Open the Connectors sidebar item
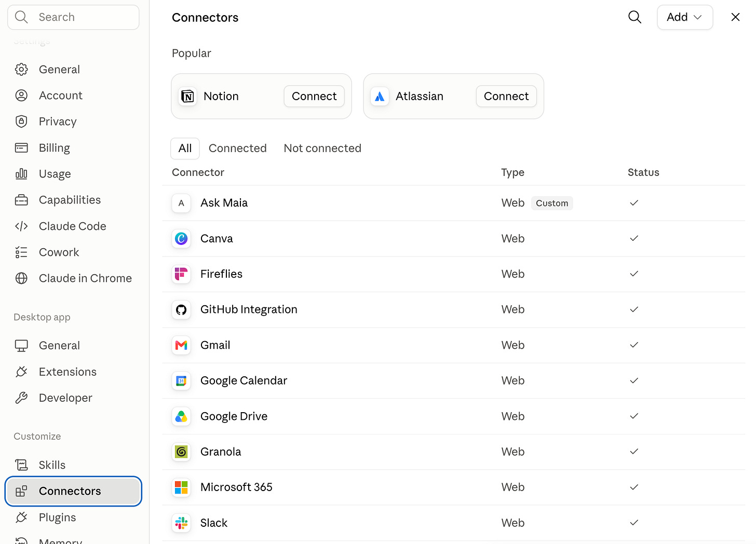The width and height of the screenshot is (756, 544). click(x=73, y=491)
